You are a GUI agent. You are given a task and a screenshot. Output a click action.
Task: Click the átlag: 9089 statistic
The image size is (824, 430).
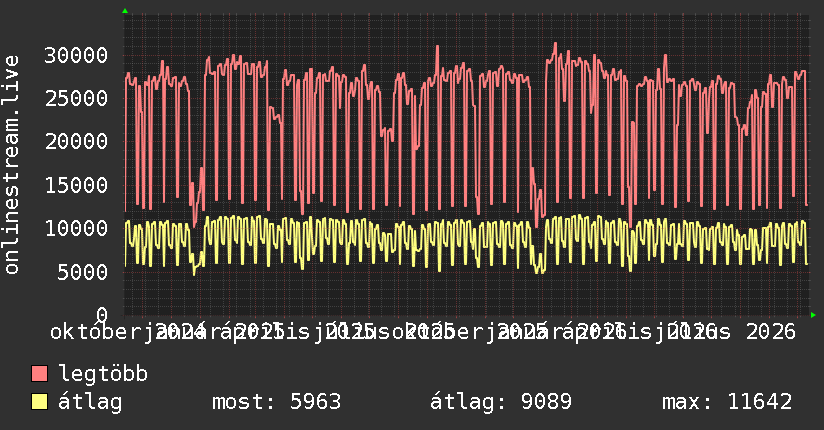[x=501, y=402]
